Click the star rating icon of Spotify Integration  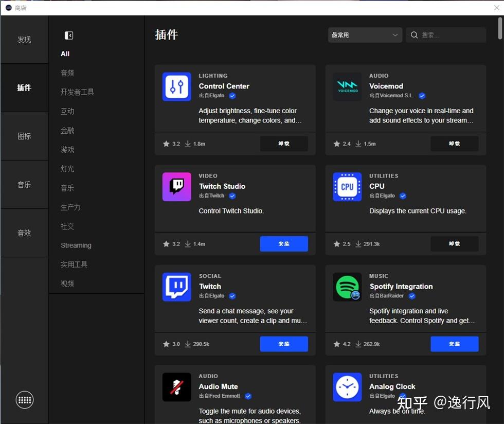point(336,344)
